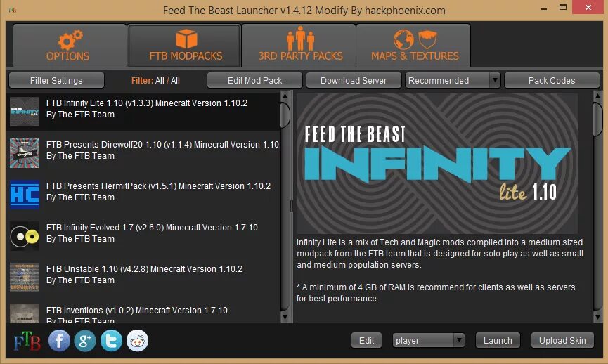
Task: Open the Twitter bird icon
Action: [x=111, y=341]
